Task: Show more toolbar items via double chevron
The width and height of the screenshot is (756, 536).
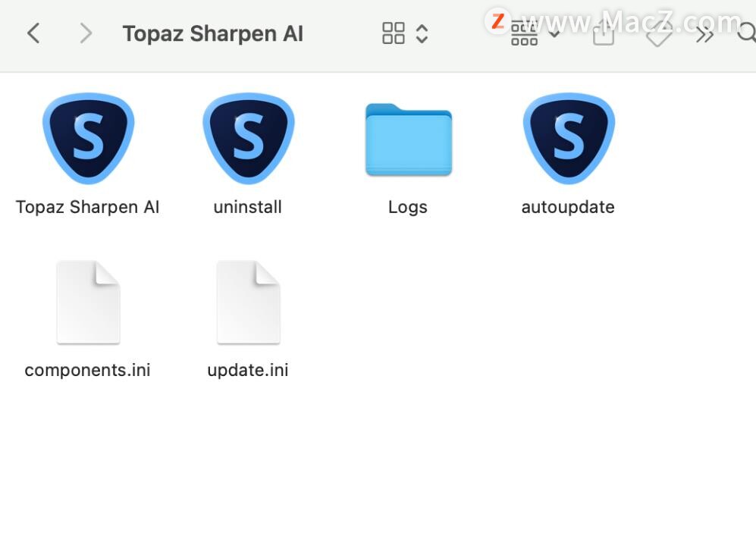Action: click(x=704, y=34)
